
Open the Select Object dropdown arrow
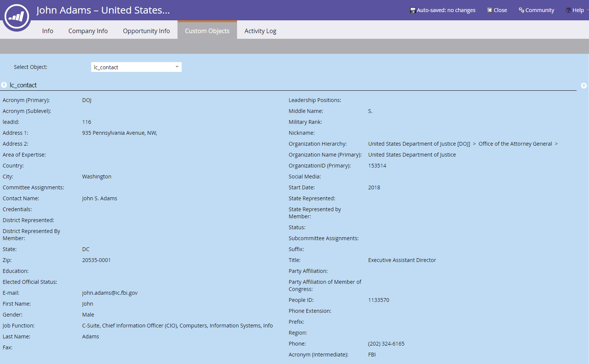pos(177,67)
